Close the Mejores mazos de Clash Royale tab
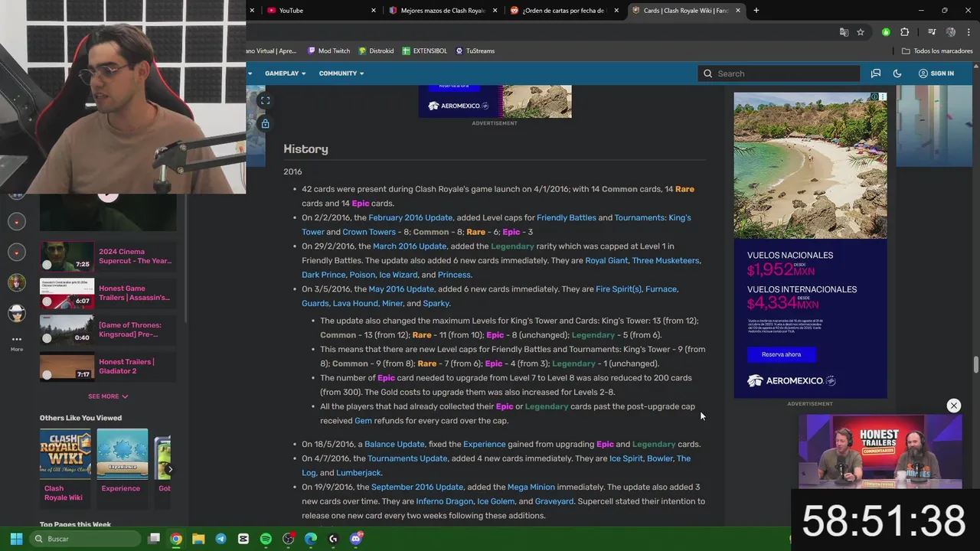The height and width of the screenshot is (551, 980). pos(495,11)
